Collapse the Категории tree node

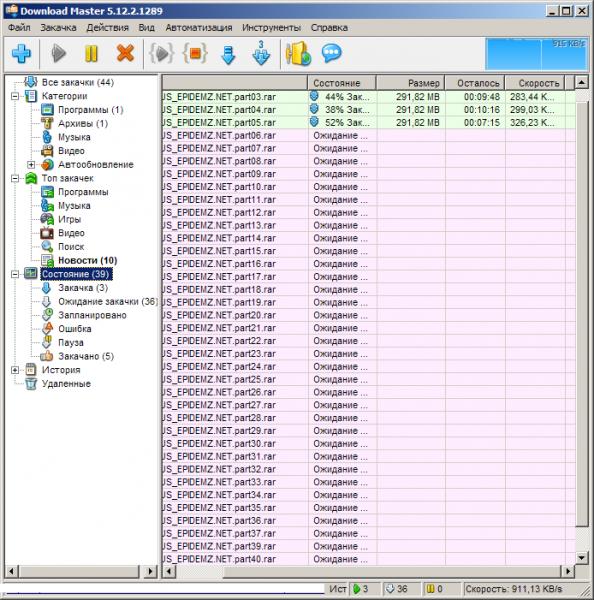point(15,96)
